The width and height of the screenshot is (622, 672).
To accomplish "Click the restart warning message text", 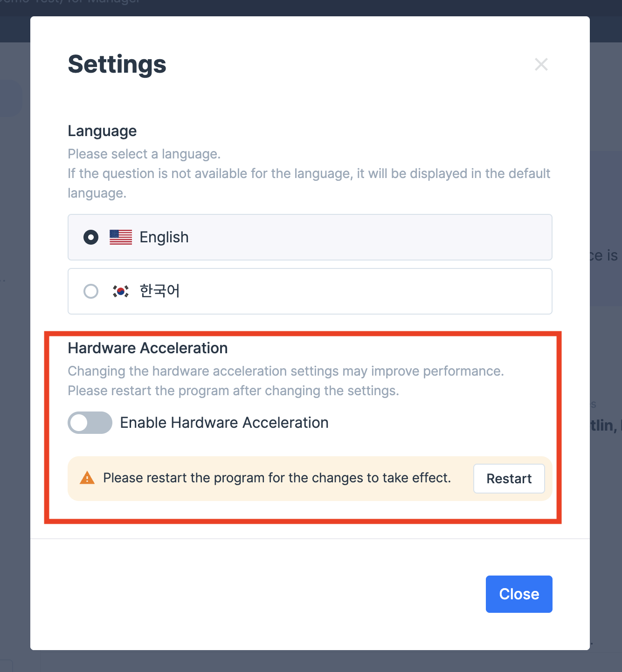I will 277,478.
